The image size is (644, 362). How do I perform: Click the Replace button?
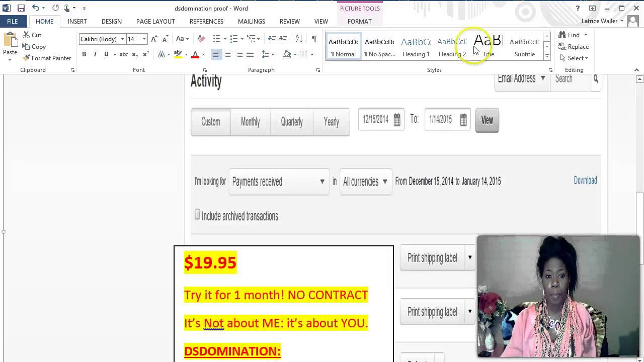(x=574, y=47)
